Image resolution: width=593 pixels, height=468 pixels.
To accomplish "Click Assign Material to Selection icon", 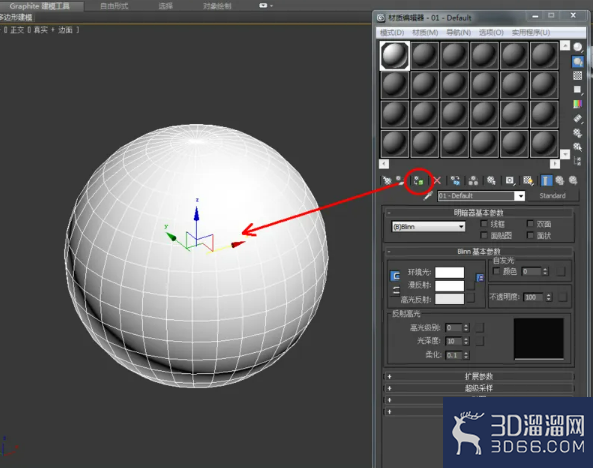I will click(418, 181).
